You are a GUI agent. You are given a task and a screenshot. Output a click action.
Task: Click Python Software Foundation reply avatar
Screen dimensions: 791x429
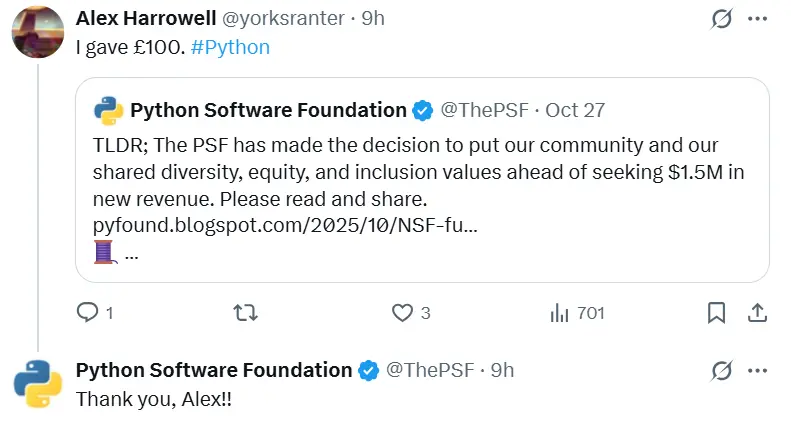[38, 383]
